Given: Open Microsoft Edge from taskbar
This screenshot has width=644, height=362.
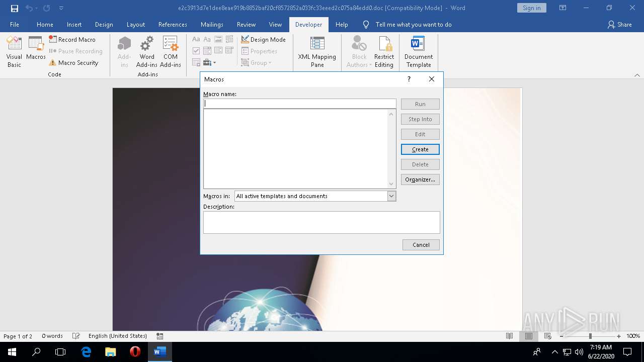Looking at the screenshot, I should click(x=87, y=352).
